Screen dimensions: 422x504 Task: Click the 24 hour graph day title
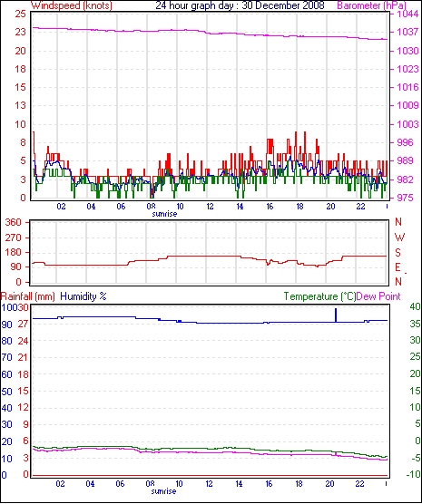pyautogui.click(x=240, y=5)
